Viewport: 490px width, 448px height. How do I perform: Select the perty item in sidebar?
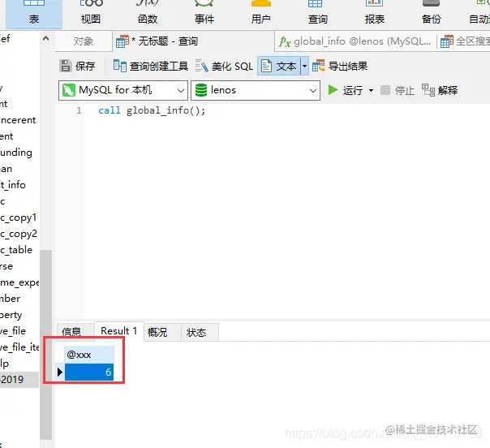(x=11, y=315)
